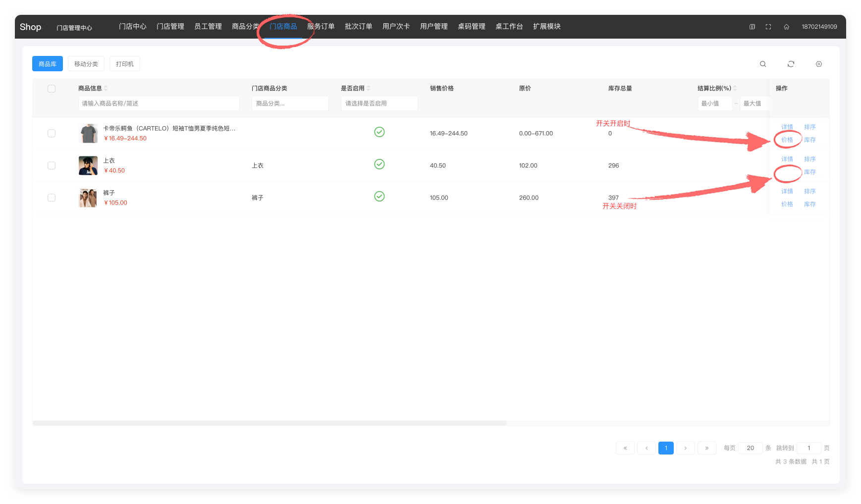Open the 门店商品分类 filter dropdown

click(x=290, y=103)
